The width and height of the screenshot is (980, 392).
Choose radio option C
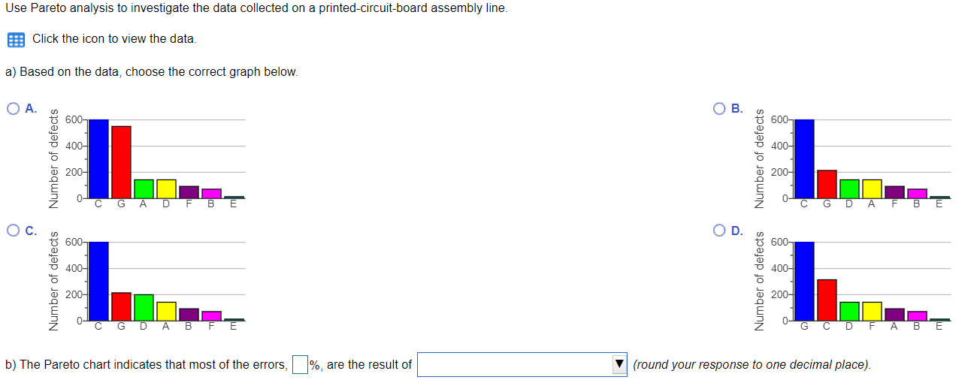[14, 231]
